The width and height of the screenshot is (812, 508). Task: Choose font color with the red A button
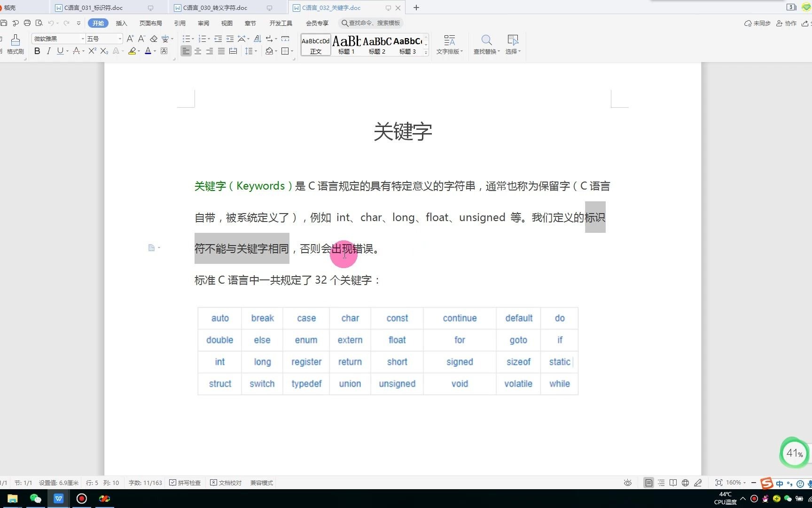148,51
